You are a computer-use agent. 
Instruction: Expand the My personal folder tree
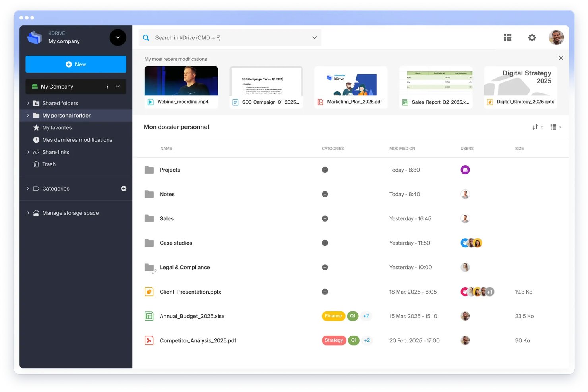pyautogui.click(x=28, y=115)
